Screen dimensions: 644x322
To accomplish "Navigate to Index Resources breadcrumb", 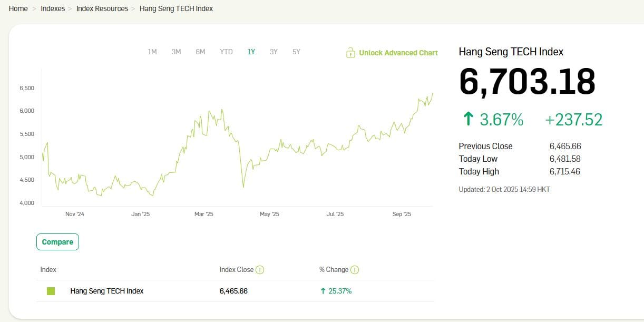I will tap(102, 8).
